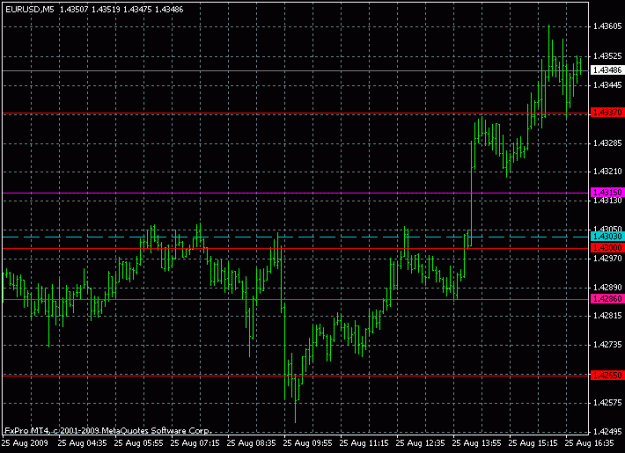Click the 25 Aug 16:35 time label

[590, 443]
